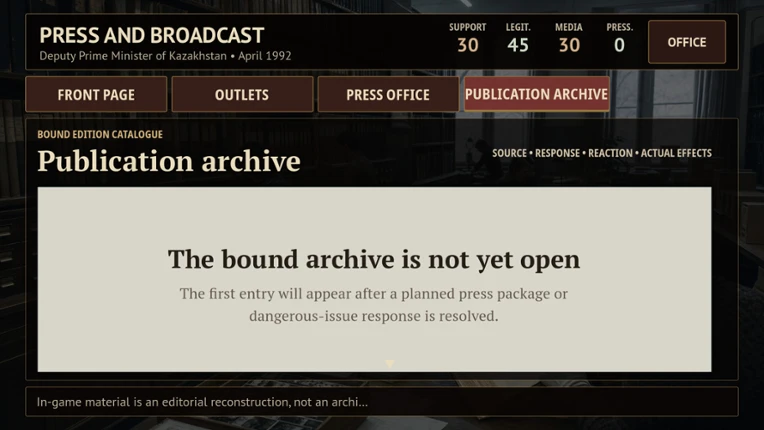The image size is (764, 430).
Task: Click the Reaction column label
Action: [610, 153]
